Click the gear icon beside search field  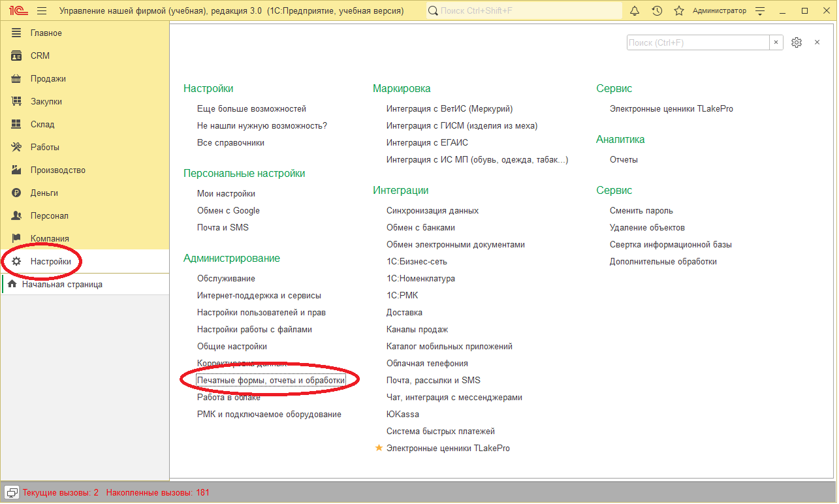[796, 42]
